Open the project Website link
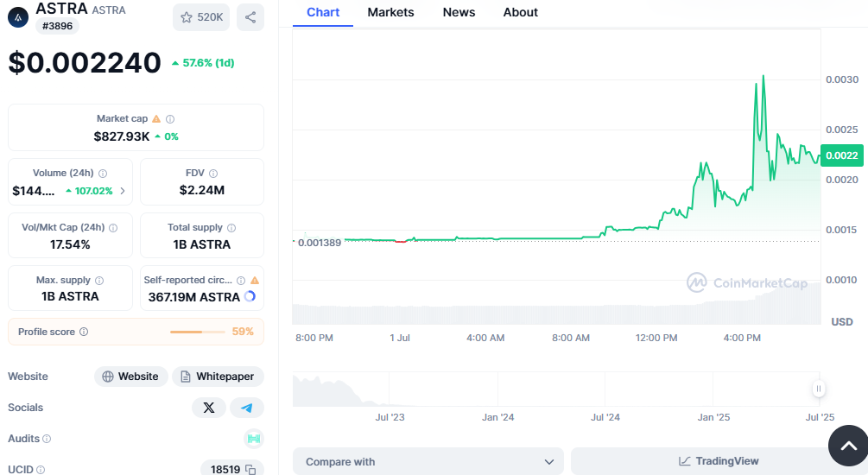 tap(130, 377)
